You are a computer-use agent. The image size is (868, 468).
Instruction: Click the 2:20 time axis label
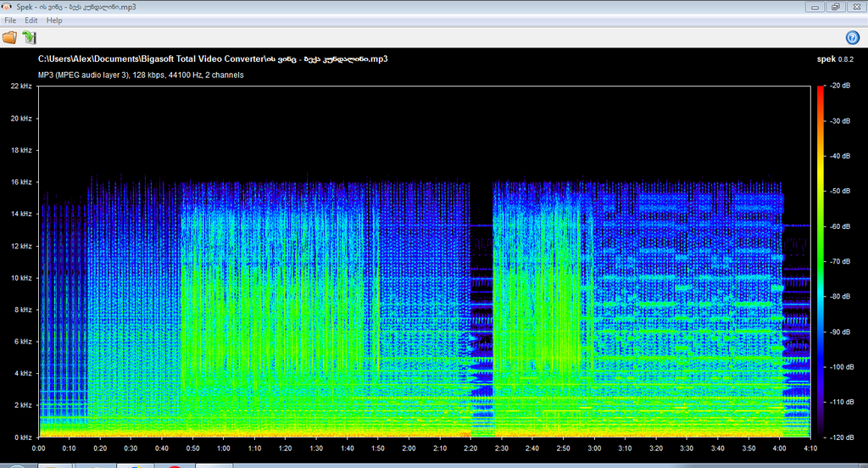click(470, 448)
